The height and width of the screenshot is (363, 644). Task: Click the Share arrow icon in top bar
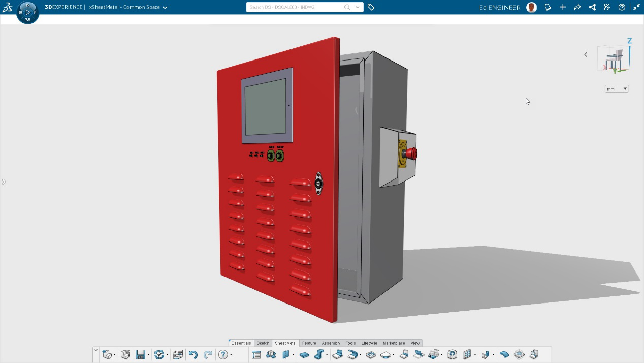577,7
